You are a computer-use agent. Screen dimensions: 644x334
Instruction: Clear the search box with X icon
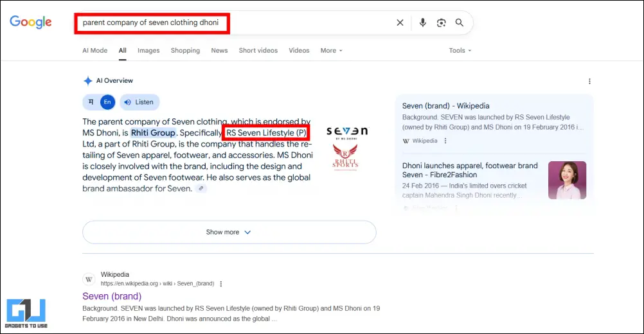[400, 22]
